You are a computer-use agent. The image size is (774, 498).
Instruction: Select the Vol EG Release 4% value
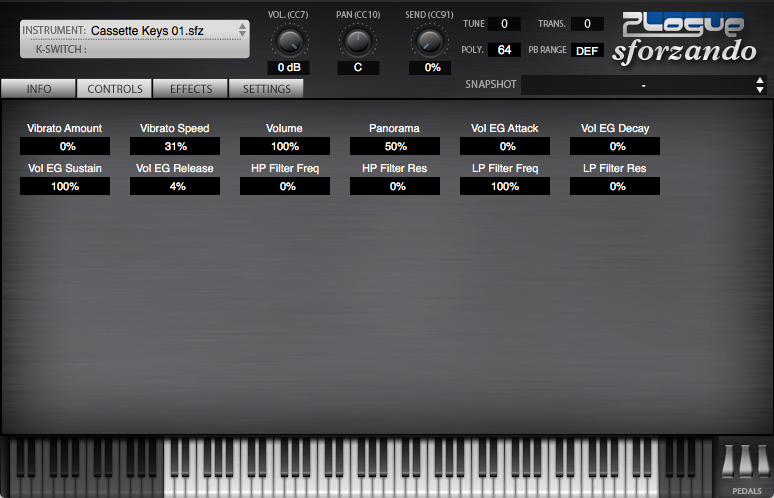174,187
